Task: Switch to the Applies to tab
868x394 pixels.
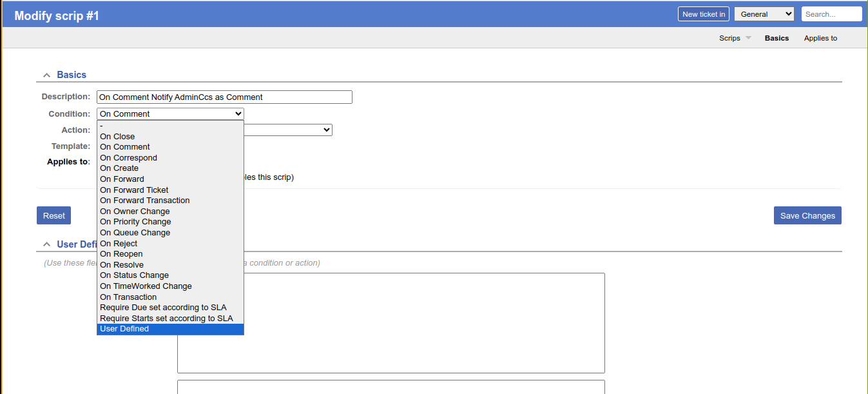Action: click(x=820, y=38)
